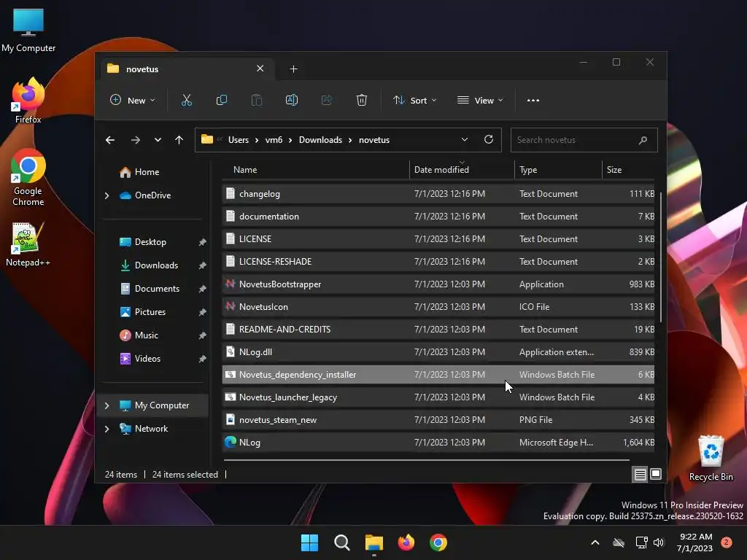Open Google Chrome desktop shortcut
747x560 pixels.
click(x=28, y=177)
